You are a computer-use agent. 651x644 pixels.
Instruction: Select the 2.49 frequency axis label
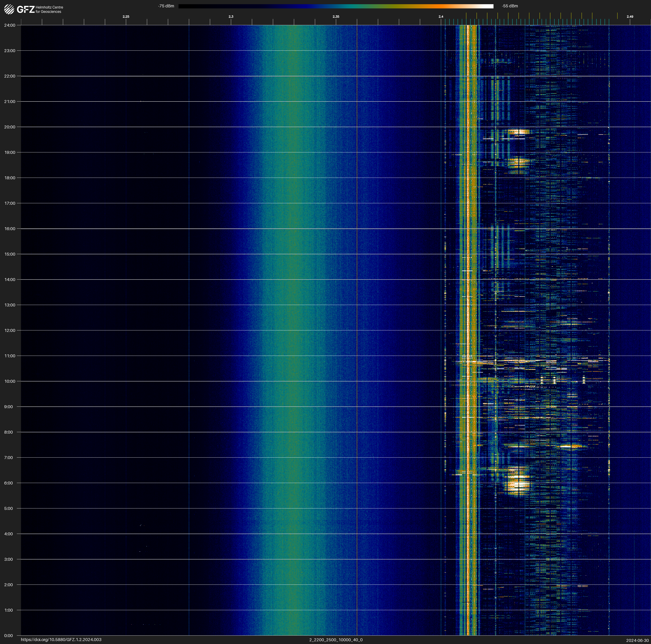(x=629, y=17)
